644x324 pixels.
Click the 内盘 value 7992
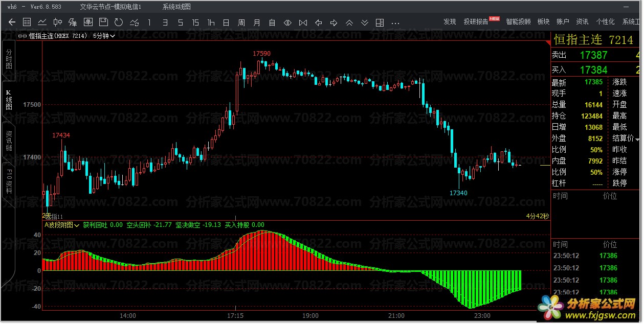tap(595, 161)
